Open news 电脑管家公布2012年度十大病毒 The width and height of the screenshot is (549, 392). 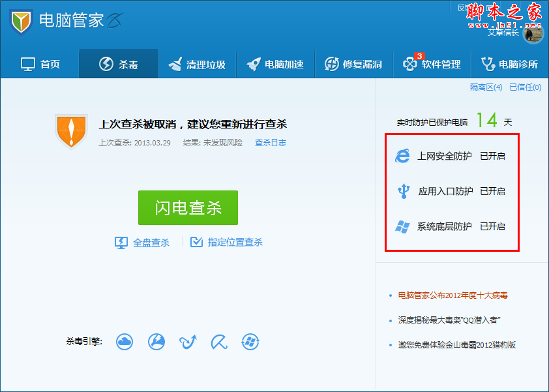click(x=453, y=295)
